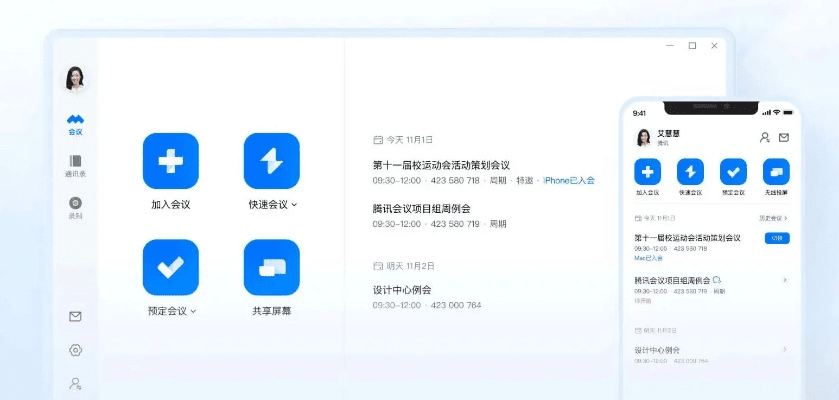Close the desktop window
The image size is (839, 400).
pos(714,46)
